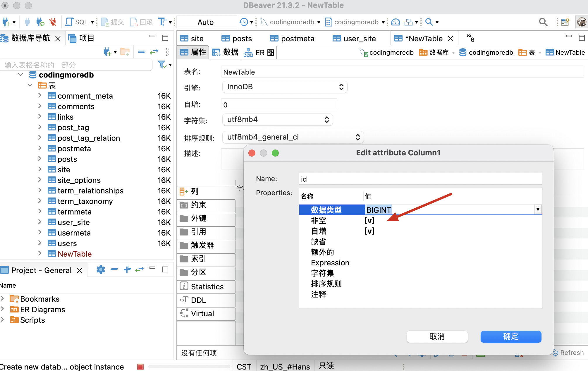
Task: Click the filter funnel icon in navigator
Action: pos(162,64)
